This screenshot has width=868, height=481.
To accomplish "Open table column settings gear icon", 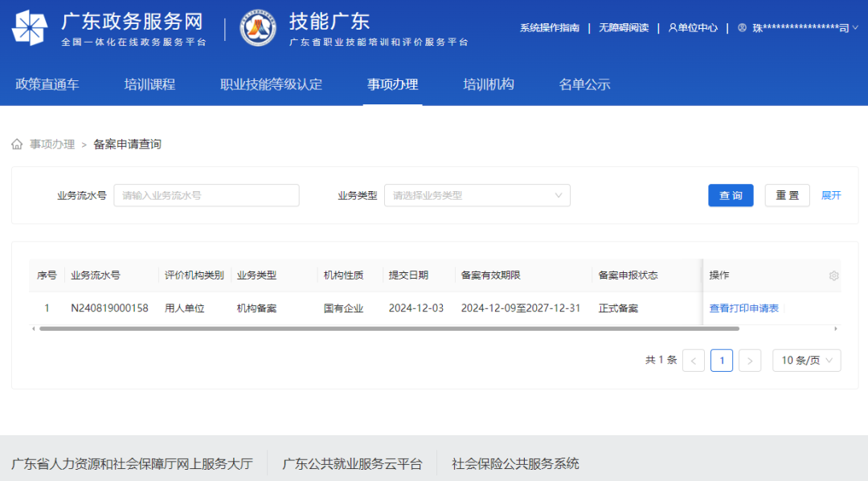I will (833, 275).
